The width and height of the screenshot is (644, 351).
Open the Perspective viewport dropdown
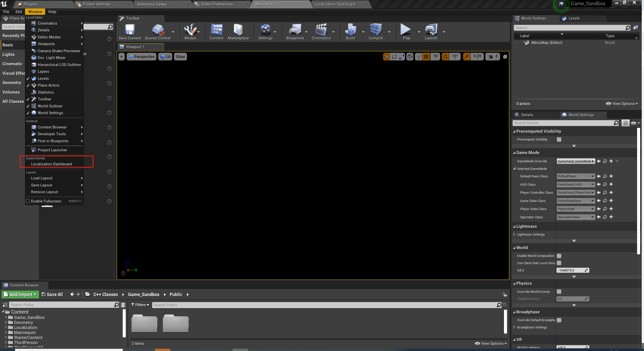click(x=141, y=56)
